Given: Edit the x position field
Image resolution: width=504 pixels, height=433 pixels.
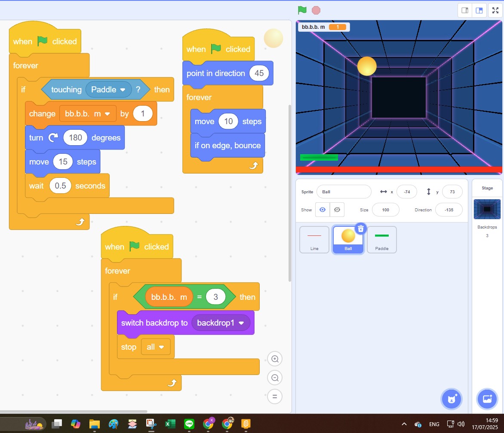Looking at the screenshot, I should [407, 192].
